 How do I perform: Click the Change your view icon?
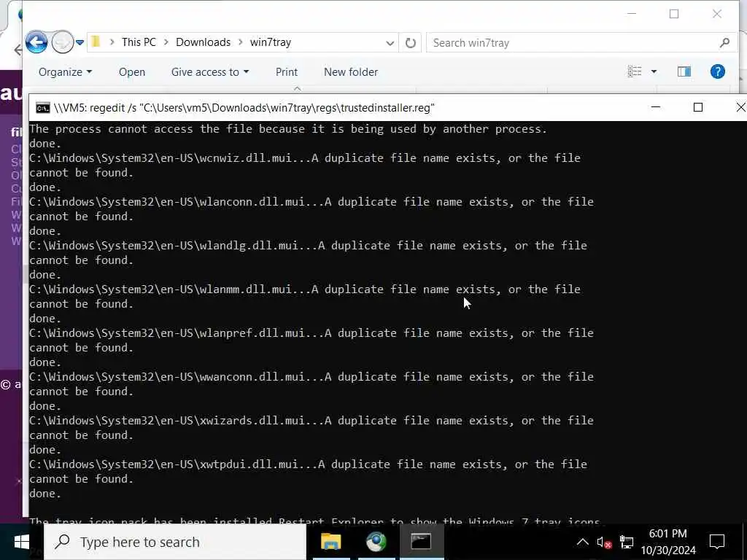[x=635, y=71]
